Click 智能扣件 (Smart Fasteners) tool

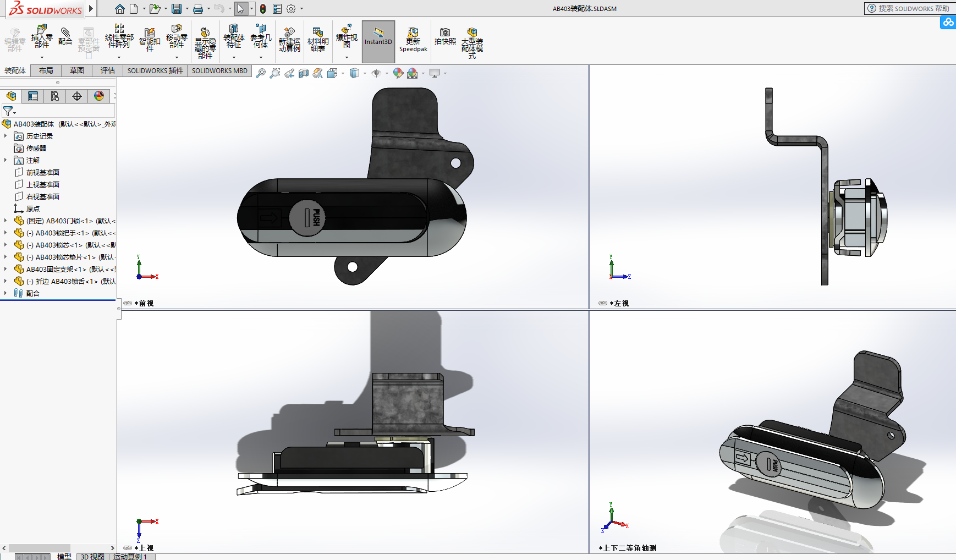pos(150,39)
